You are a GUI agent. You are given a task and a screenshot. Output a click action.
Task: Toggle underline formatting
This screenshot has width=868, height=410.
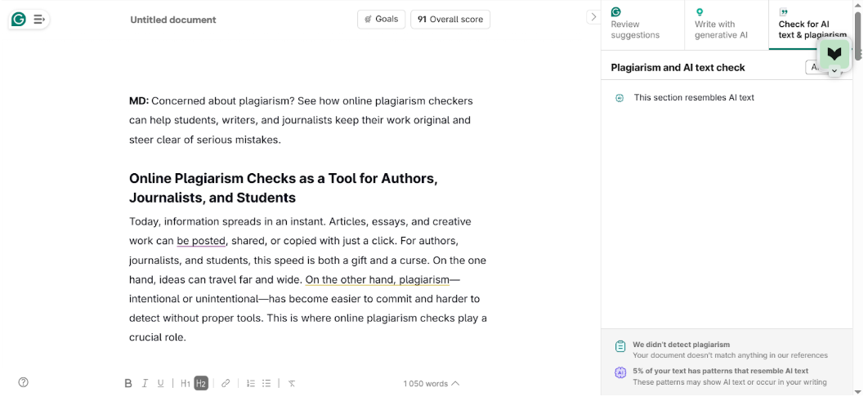(160, 383)
